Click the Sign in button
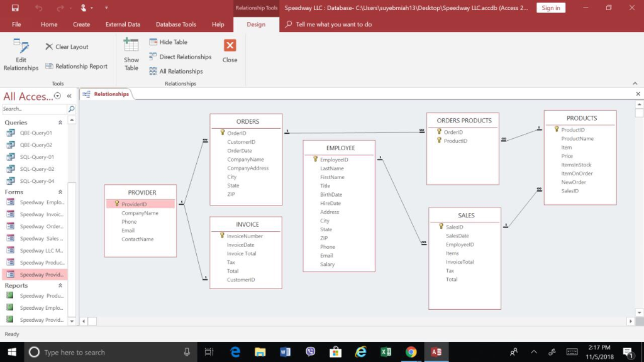Image resolution: width=644 pixels, height=362 pixels. tap(551, 8)
